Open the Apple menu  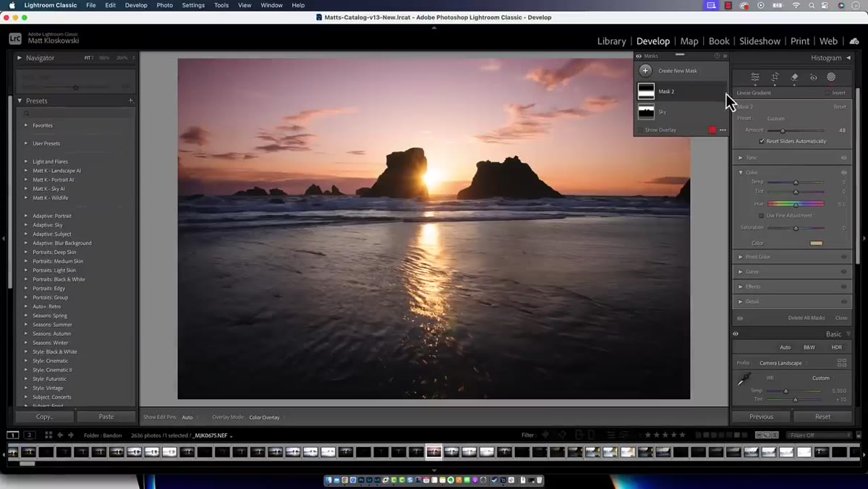click(x=12, y=5)
